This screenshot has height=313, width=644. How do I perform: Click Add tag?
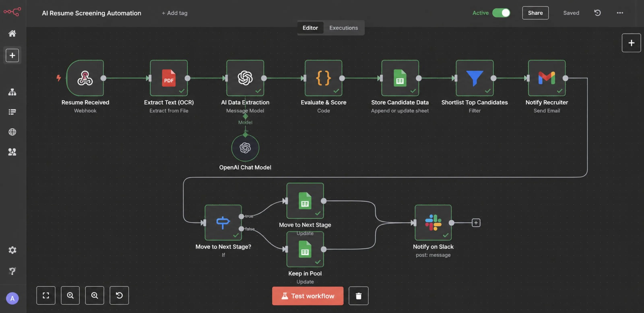pos(174,13)
